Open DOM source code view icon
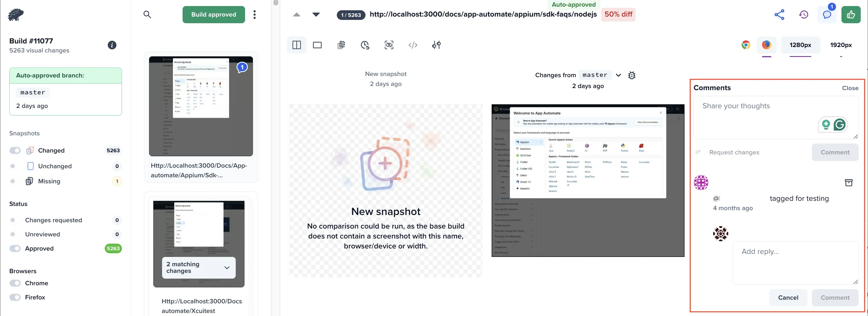 click(x=413, y=45)
